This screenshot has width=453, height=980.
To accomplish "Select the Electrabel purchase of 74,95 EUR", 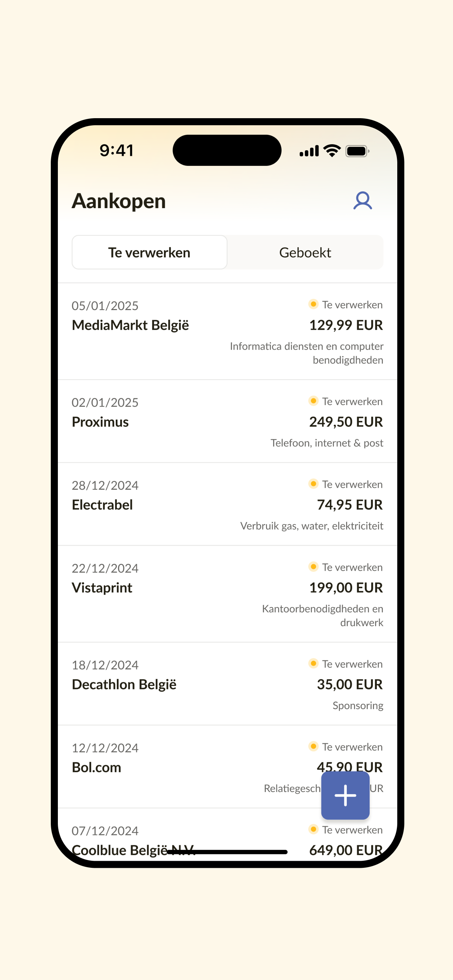I will (228, 504).
